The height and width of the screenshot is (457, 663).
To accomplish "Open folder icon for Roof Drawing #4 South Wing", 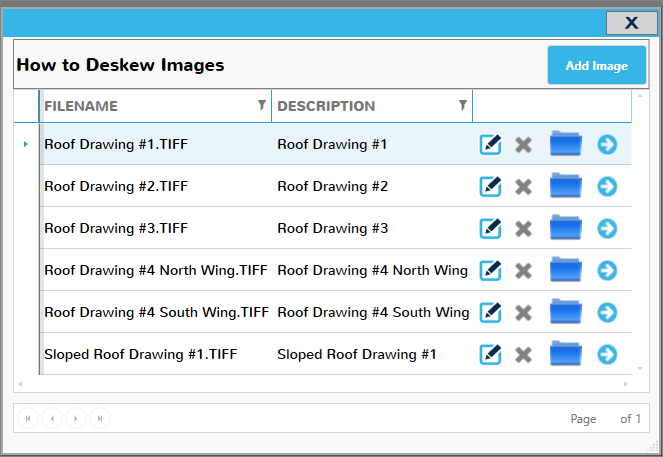I will pyautogui.click(x=565, y=313).
